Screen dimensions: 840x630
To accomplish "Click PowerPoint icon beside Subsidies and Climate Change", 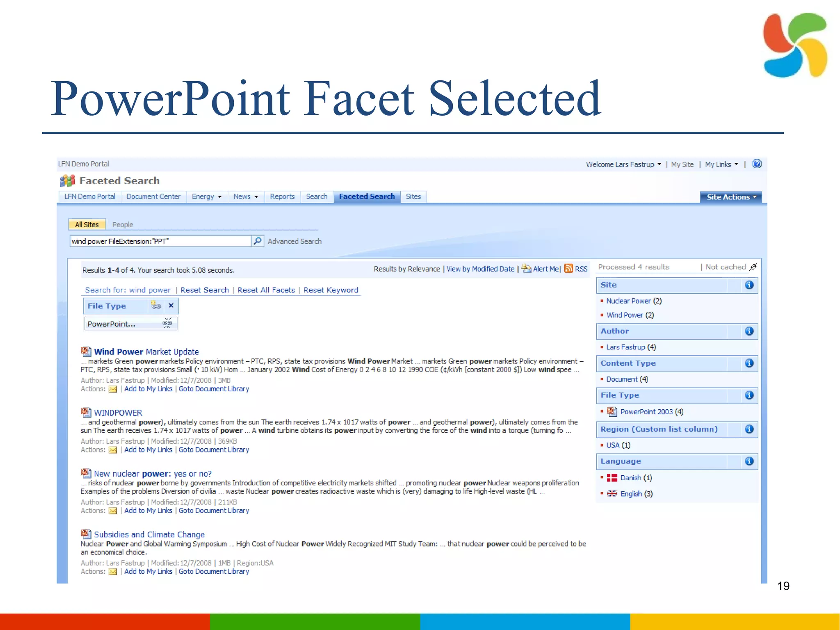I will [86, 534].
